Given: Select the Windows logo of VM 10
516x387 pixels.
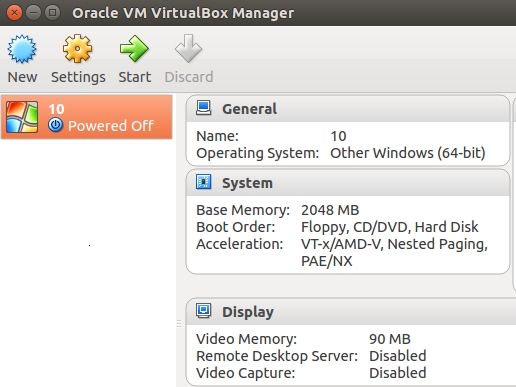Looking at the screenshot, I should (x=22, y=117).
